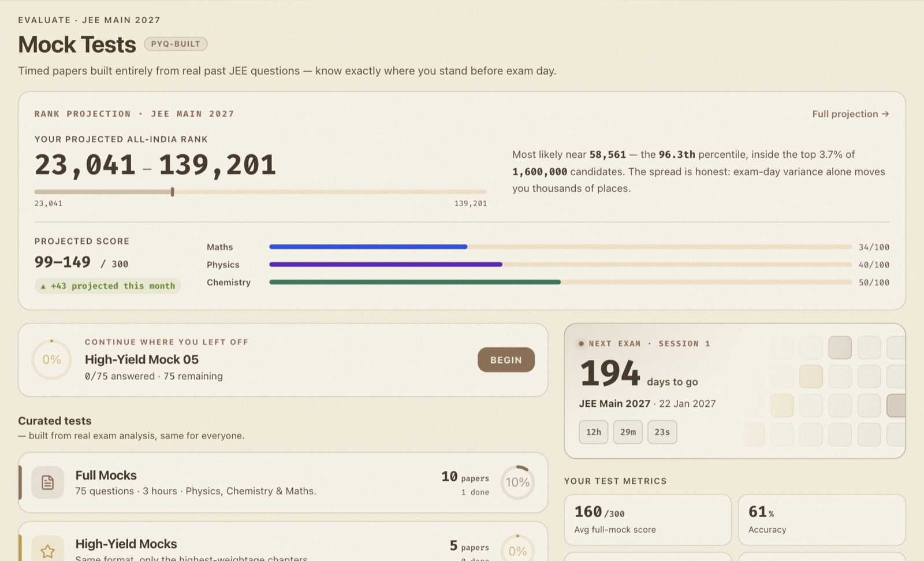Begin High-Yield Mock 05
The height and width of the screenshot is (561, 924).
tap(506, 360)
